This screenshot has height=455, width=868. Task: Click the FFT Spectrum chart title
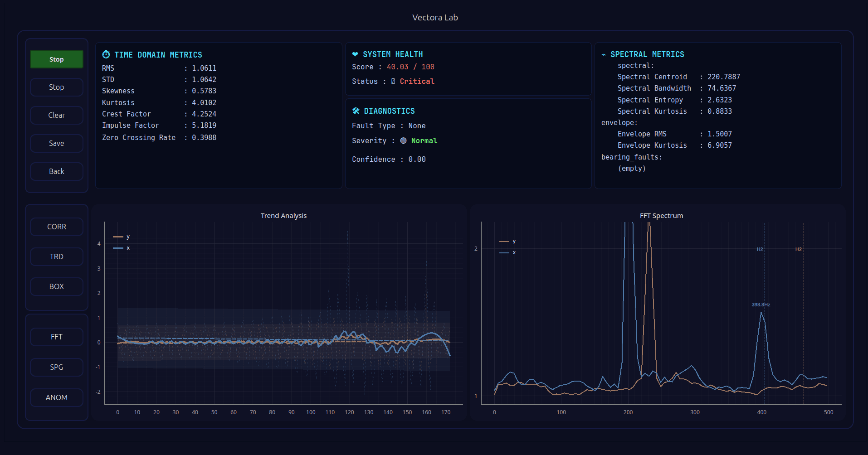pyautogui.click(x=662, y=216)
